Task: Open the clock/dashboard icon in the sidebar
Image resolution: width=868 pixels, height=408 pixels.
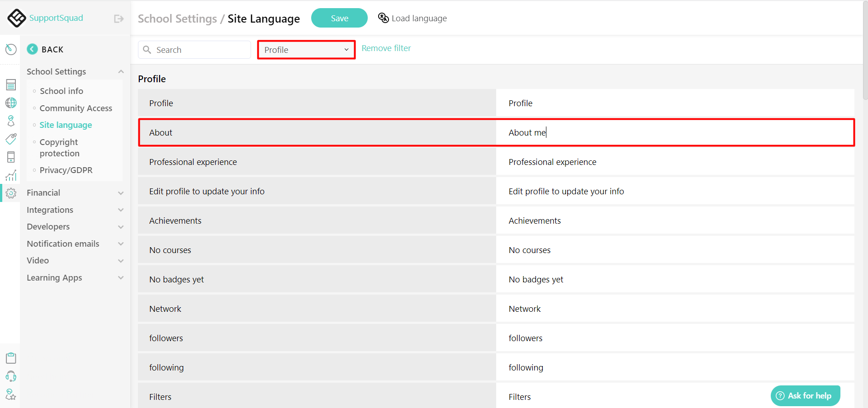Action: point(11,49)
